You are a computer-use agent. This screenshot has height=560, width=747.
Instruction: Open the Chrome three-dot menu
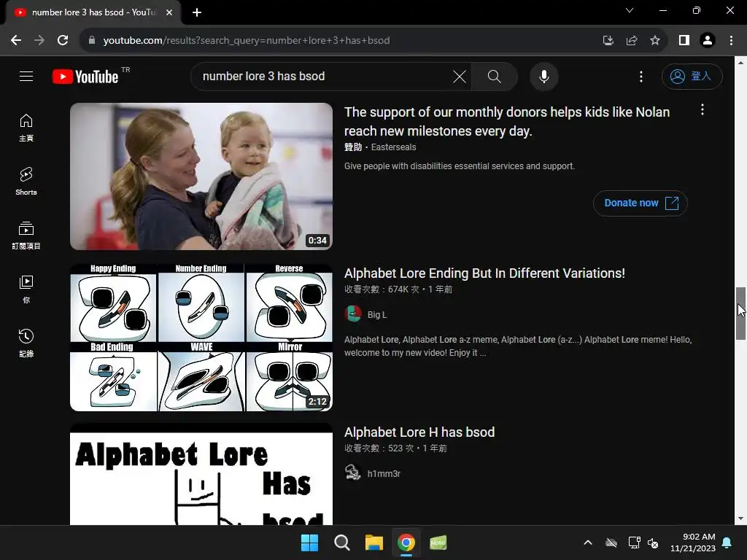coord(731,41)
